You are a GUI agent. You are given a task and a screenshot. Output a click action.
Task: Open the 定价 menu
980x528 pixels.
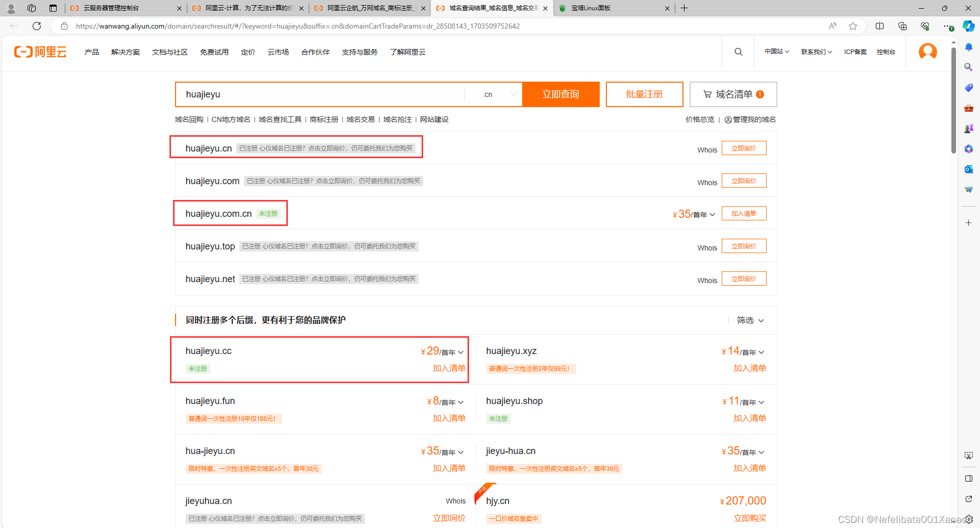click(248, 52)
